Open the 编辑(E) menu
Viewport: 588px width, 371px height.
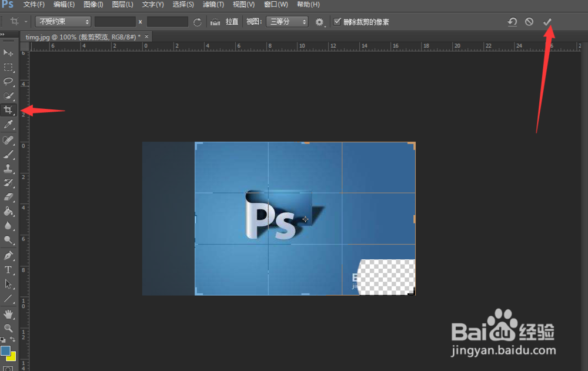pyautogui.click(x=64, y=5)
